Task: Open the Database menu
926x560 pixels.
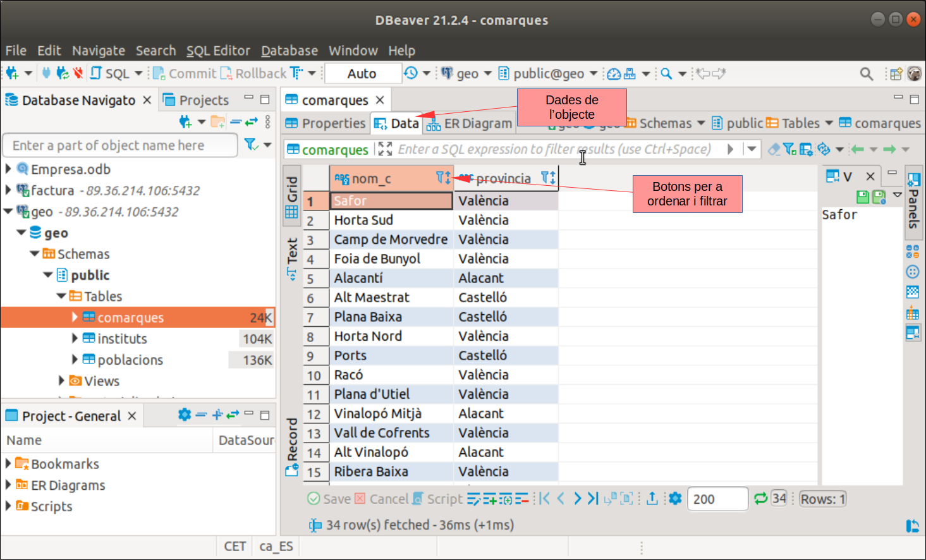Action: click(289, 51)
